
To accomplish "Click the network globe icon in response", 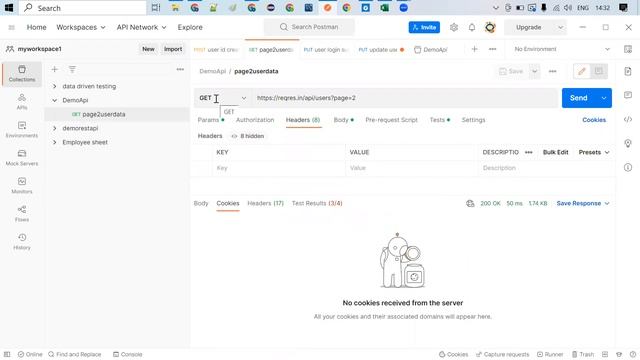I will [470, 203].
